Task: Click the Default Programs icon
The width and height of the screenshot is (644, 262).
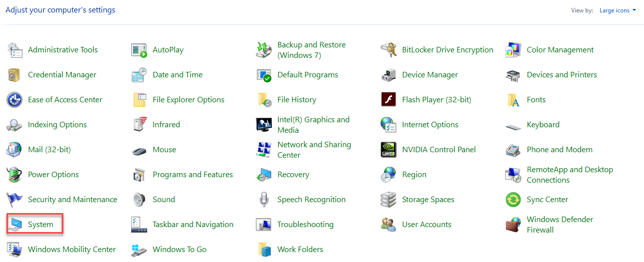Action: click(x=263, y=75)
